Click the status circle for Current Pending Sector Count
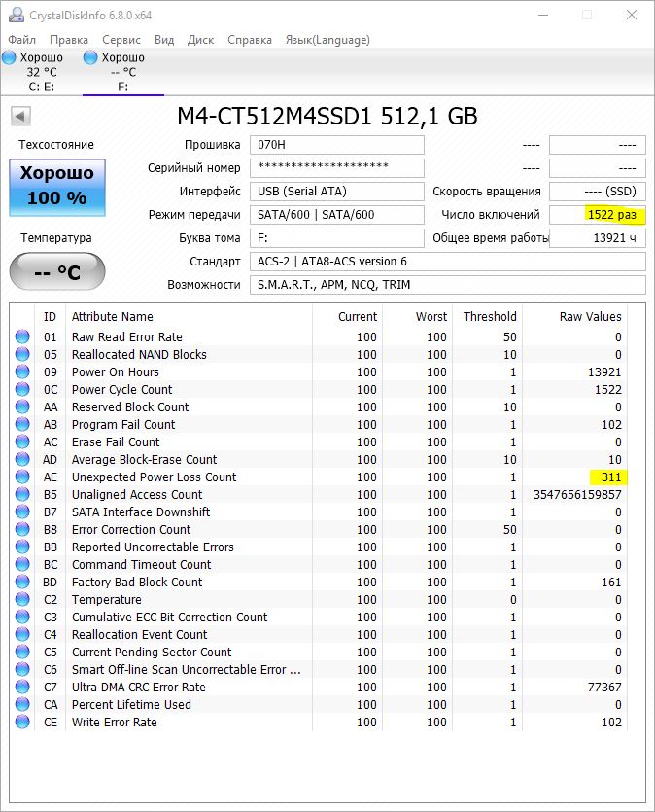 22,652
